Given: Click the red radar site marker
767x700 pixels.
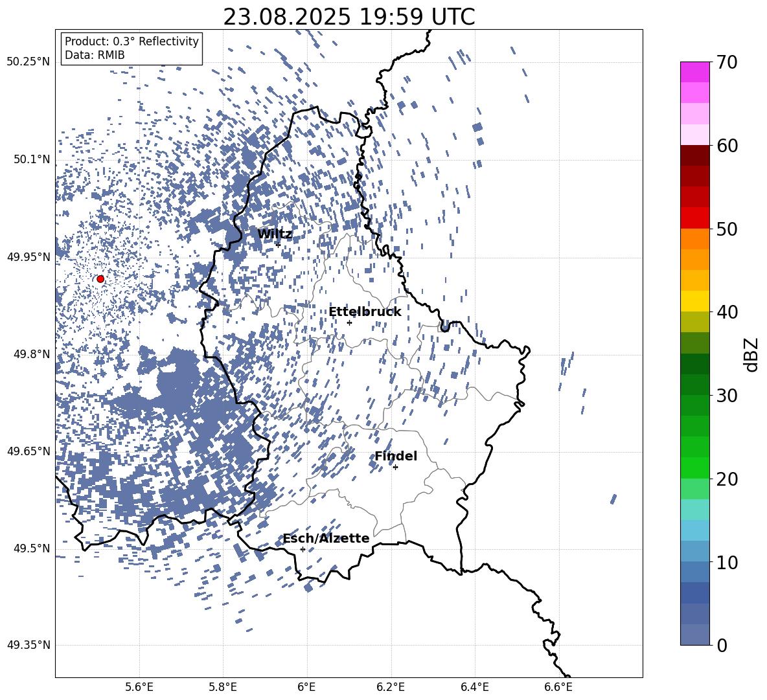Looking at the screenshot, I should [100, 279].
